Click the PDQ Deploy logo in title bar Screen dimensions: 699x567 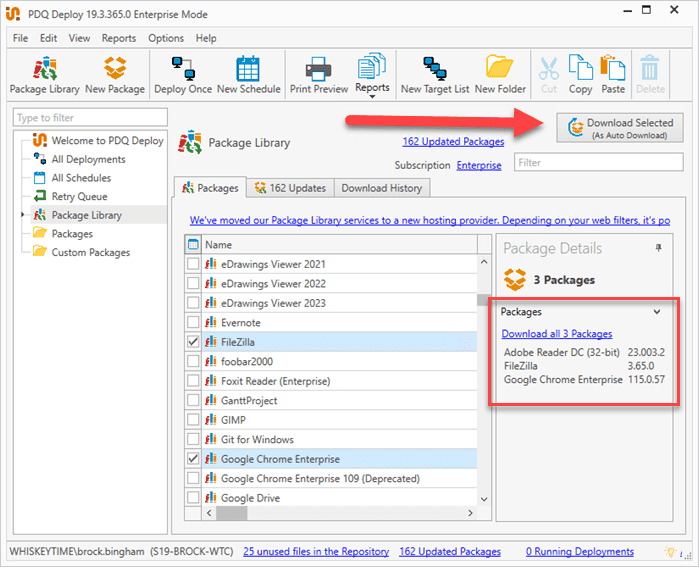pyautogui.click(x=13, y=14)
